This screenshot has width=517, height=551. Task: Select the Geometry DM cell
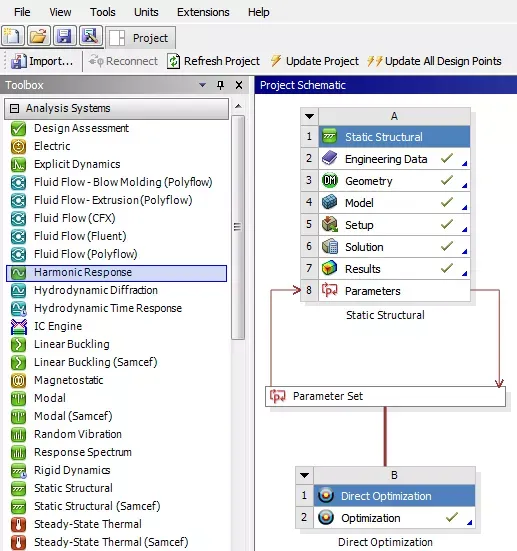pyautogui.click(x=394, y=181)
